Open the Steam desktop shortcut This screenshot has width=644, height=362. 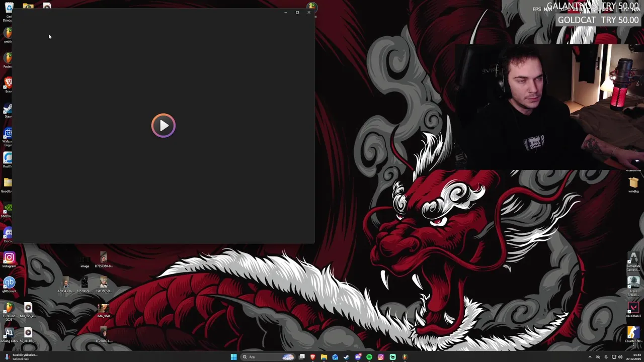pos(8,111)
